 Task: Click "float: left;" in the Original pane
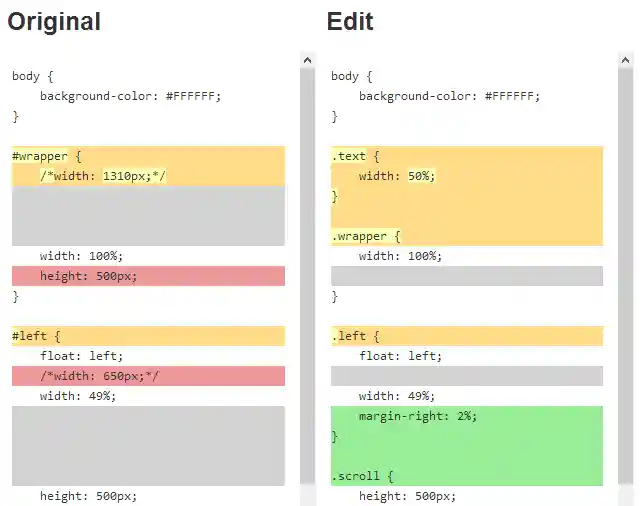81,356
